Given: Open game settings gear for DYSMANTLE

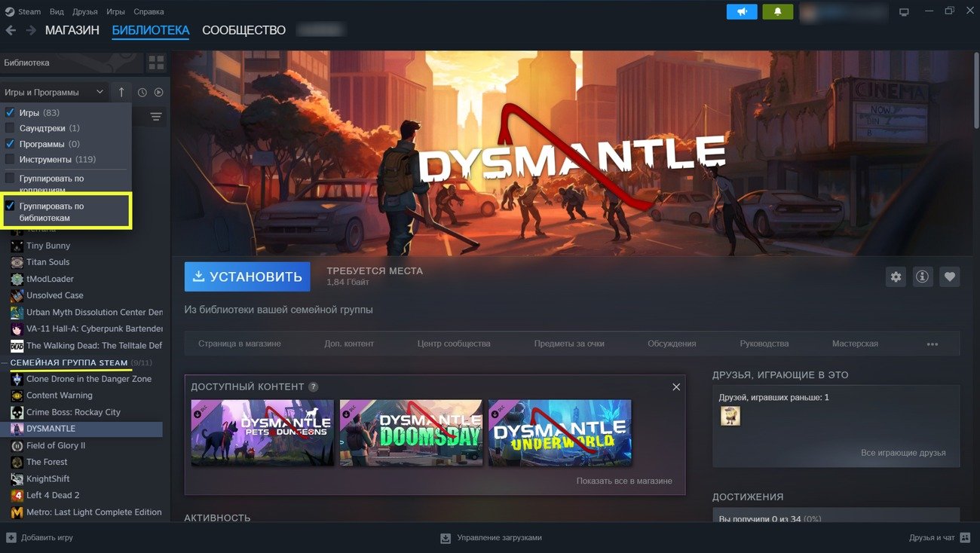Looking at the screenshot, I should [x=896, y=276].
